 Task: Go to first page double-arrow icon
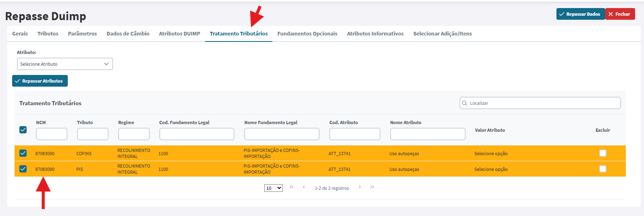pos(292,187)
